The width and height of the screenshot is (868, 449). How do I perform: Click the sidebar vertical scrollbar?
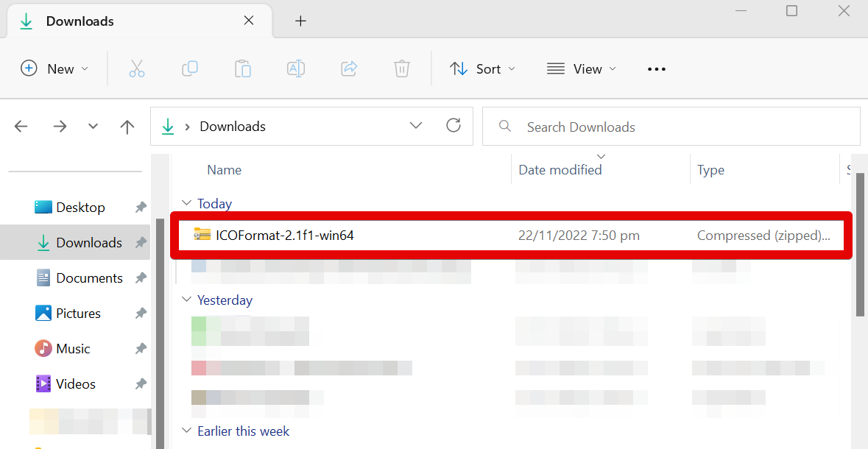[160, 334]
